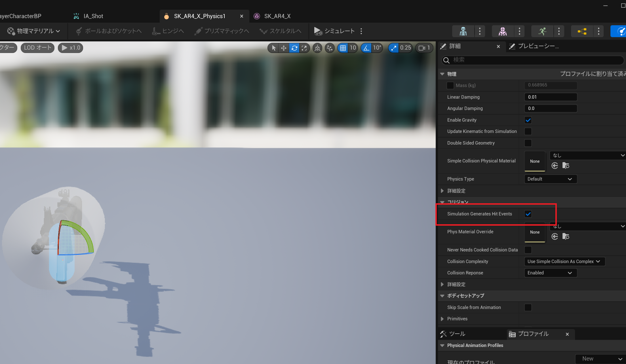Enable Double Sided Geometry checkbox

pos(528,143)
